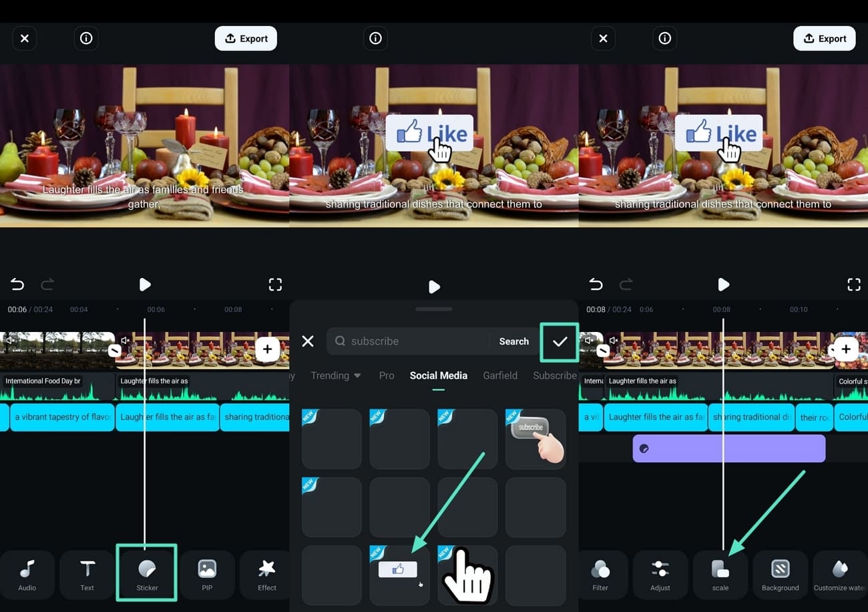868x612 pixels.
Task: Open the Audio tool in bottom toolbar
Action: (27, 575)
